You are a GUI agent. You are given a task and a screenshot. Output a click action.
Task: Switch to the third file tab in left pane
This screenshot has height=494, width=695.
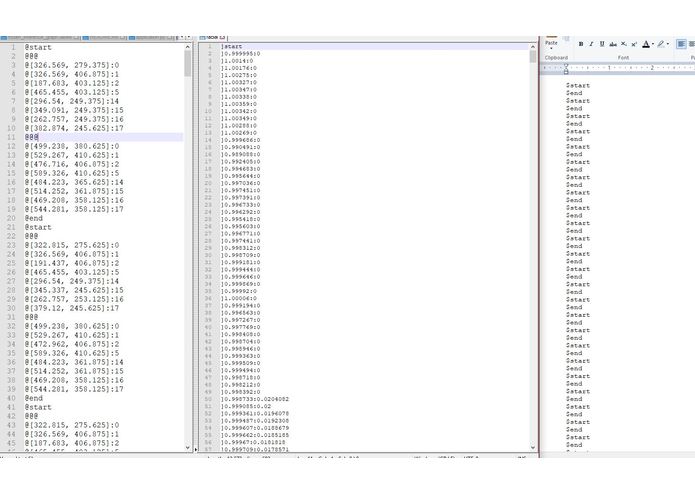pos(152,37)
